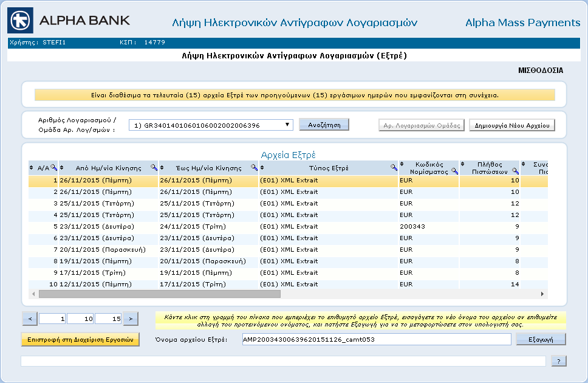Sort by Πλήθος Πιστώσεων column arrows
This screenshot has height=383, width=588.
[x=462, y=164]
